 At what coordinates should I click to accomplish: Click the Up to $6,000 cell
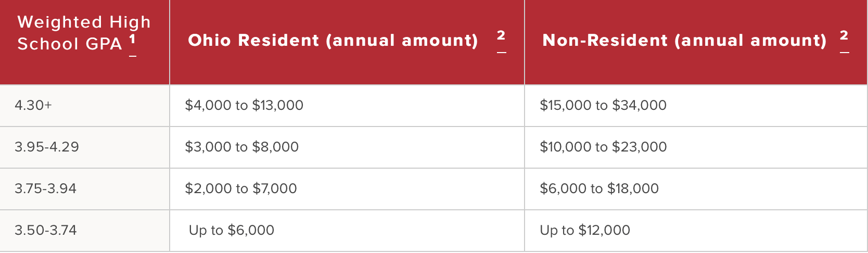(347, 231)
